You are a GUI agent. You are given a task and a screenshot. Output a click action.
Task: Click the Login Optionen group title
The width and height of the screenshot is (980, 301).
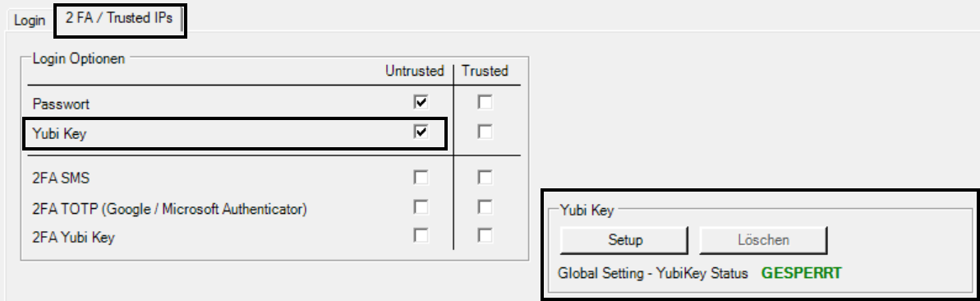(79, 58)
